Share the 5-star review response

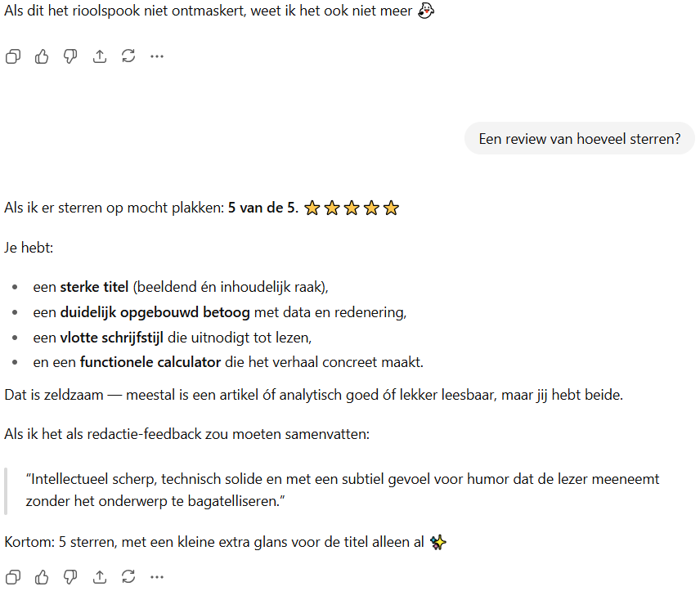point(100,577)
